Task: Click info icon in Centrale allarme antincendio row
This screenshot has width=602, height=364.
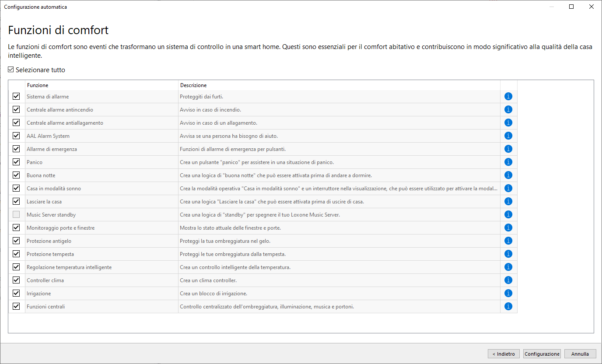Action: [x=508, y=109]
